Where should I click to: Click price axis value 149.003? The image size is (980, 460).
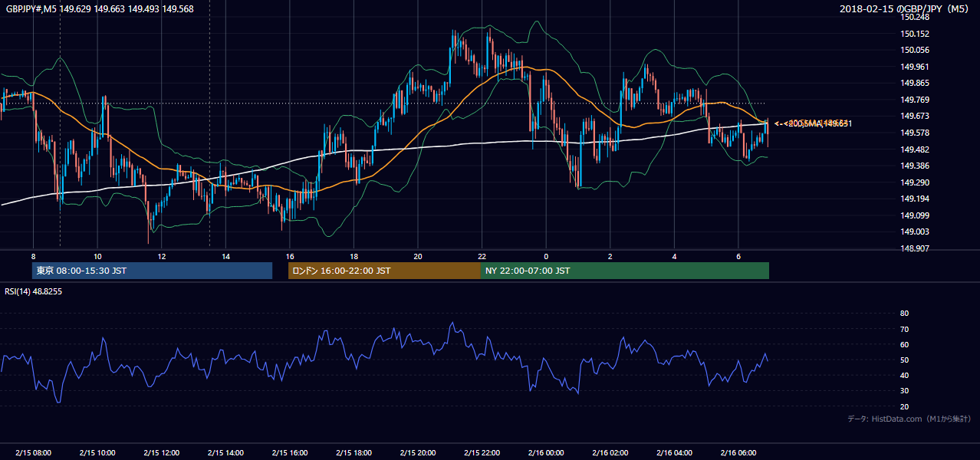[x=915, y=232]
